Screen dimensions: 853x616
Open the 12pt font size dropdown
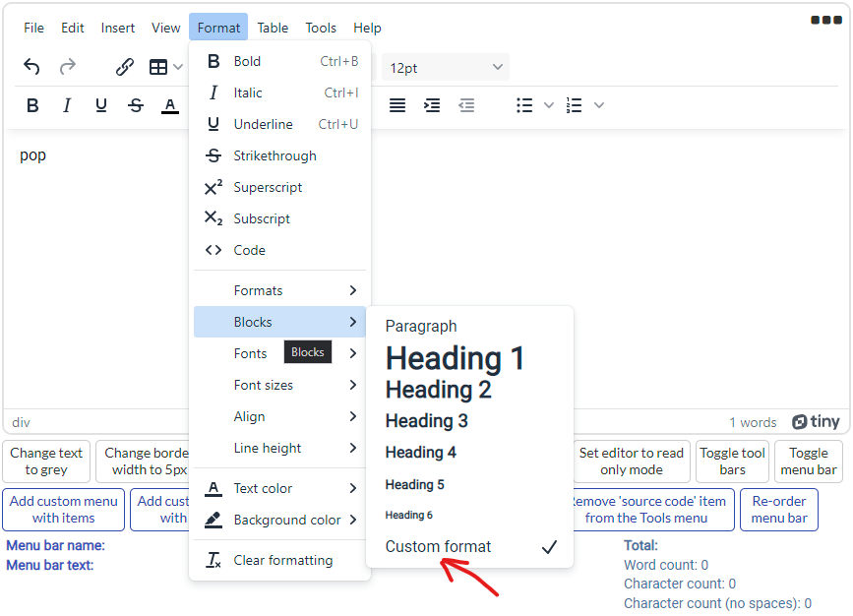pos(446,68)
